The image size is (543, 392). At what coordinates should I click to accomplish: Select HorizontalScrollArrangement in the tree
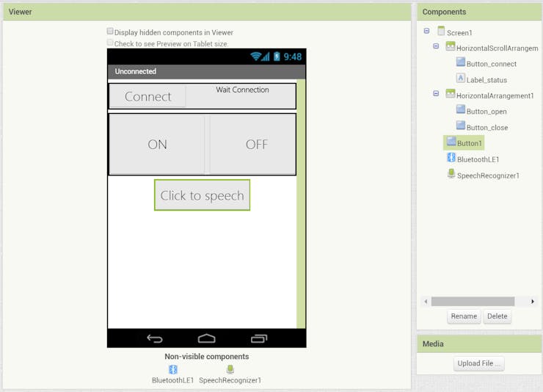coord(498,48)
